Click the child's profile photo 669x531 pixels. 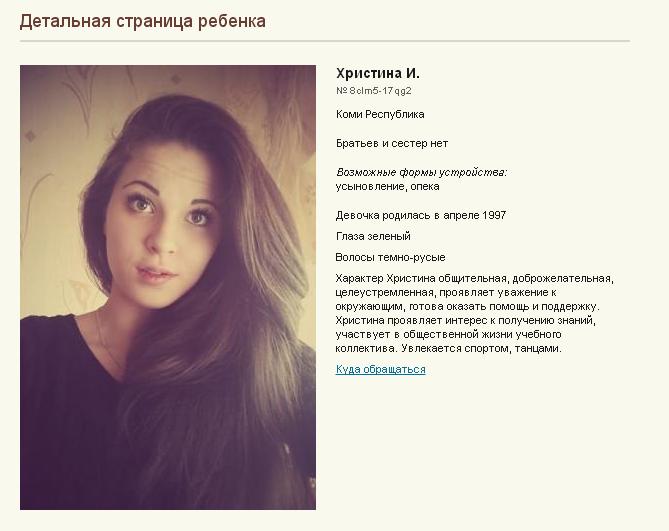(168, 287)
